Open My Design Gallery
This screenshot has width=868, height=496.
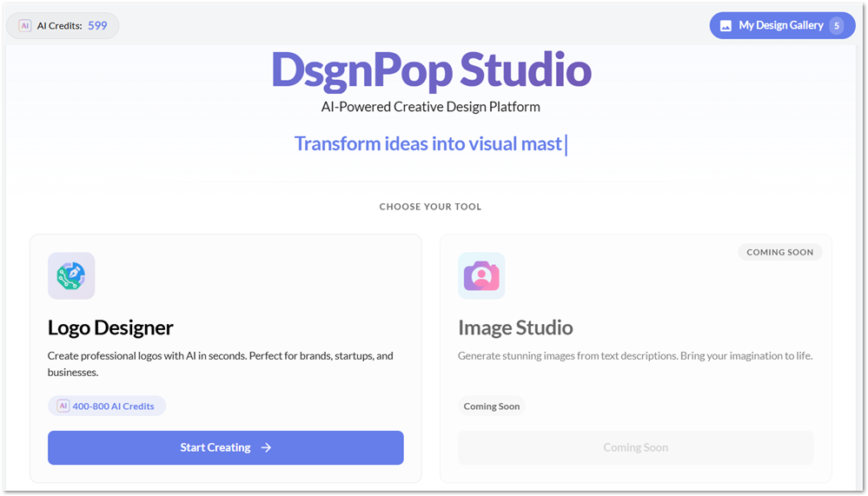[782, 25]
